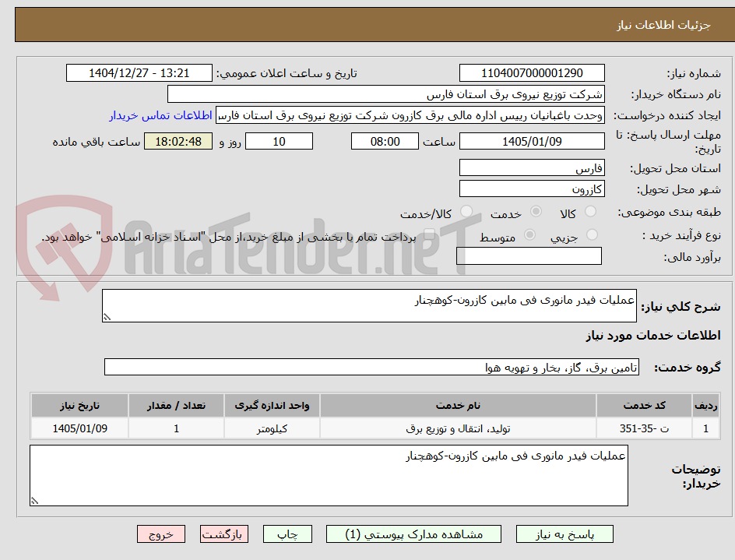Click the buyer organization name field
Image resolution: width=735 pixels, height=560 pixels.
[x=385, y=94]
